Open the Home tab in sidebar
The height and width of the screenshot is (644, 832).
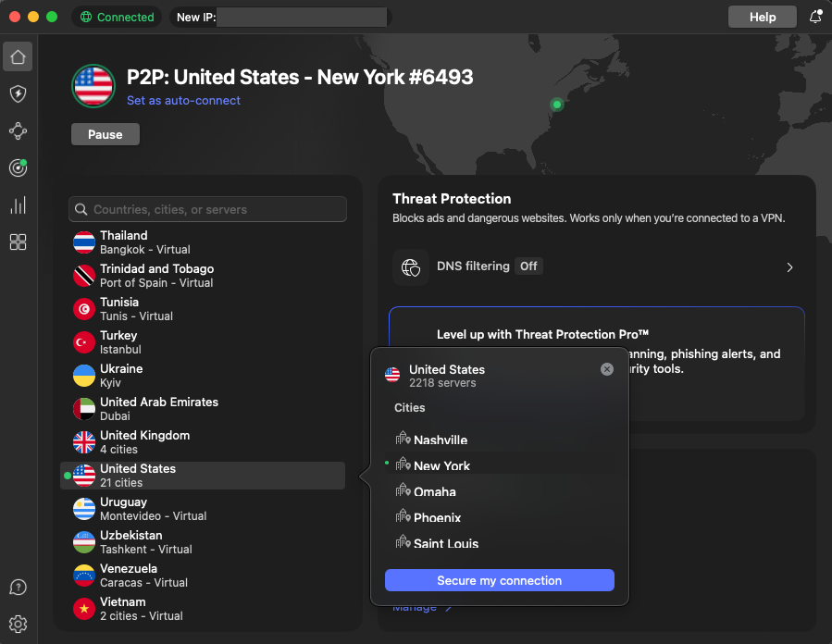coord(18,56)
